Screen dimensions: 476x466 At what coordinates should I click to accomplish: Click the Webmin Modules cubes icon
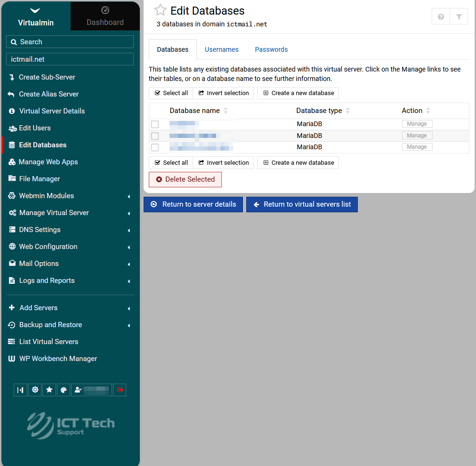[x=12, y=196]
